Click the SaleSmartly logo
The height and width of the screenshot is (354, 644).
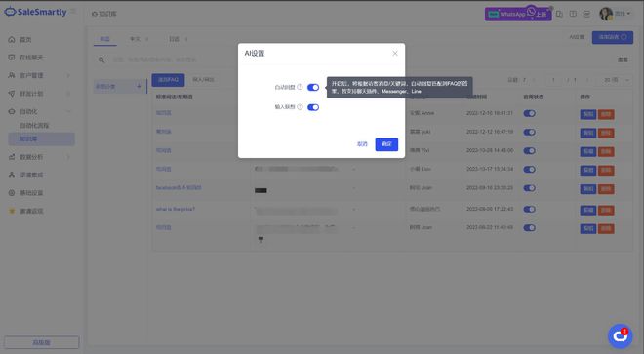click(x=36, y=12)
